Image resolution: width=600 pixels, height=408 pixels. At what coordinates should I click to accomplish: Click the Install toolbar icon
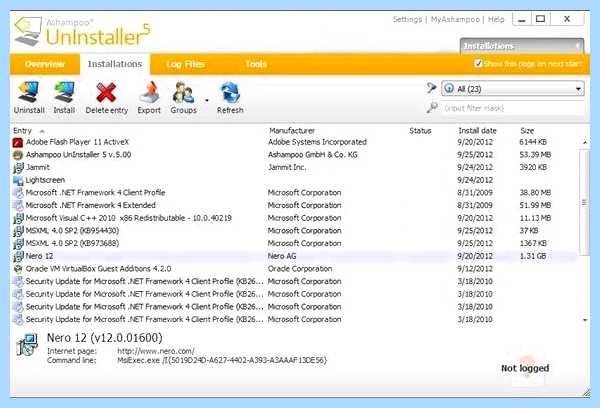point(64,92)
